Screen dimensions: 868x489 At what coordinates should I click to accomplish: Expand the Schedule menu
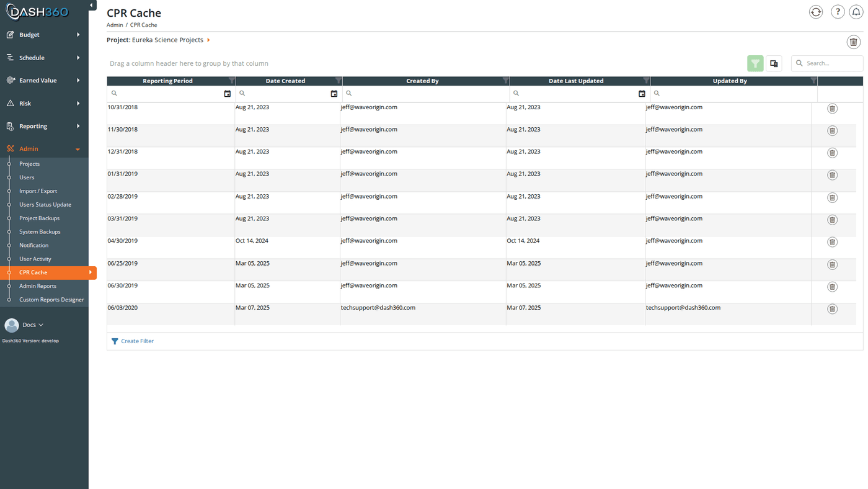tap(44, 58)
